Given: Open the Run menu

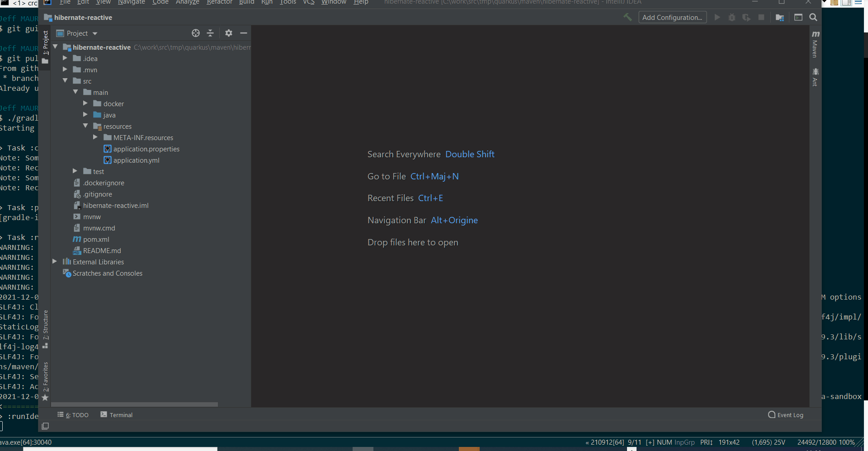Looking at the screenshot, I should 267,3.
